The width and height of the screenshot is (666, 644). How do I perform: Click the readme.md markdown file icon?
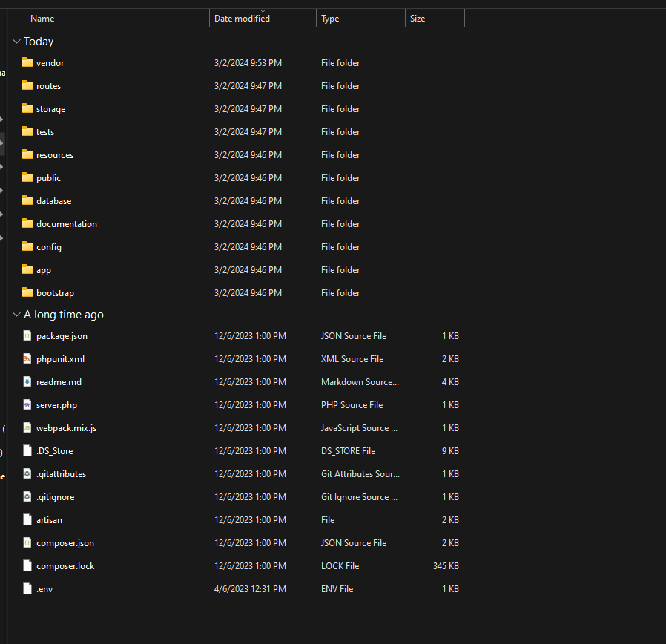point(27,381)
